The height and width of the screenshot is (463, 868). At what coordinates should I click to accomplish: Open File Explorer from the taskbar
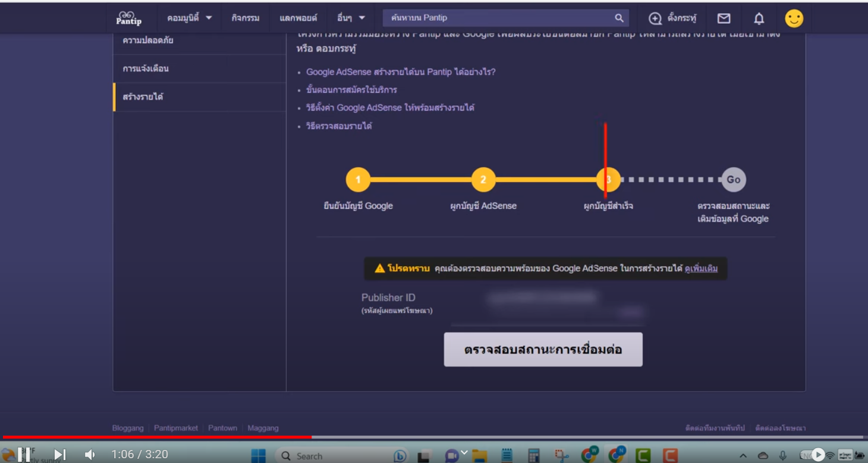(x=479, y=456)
